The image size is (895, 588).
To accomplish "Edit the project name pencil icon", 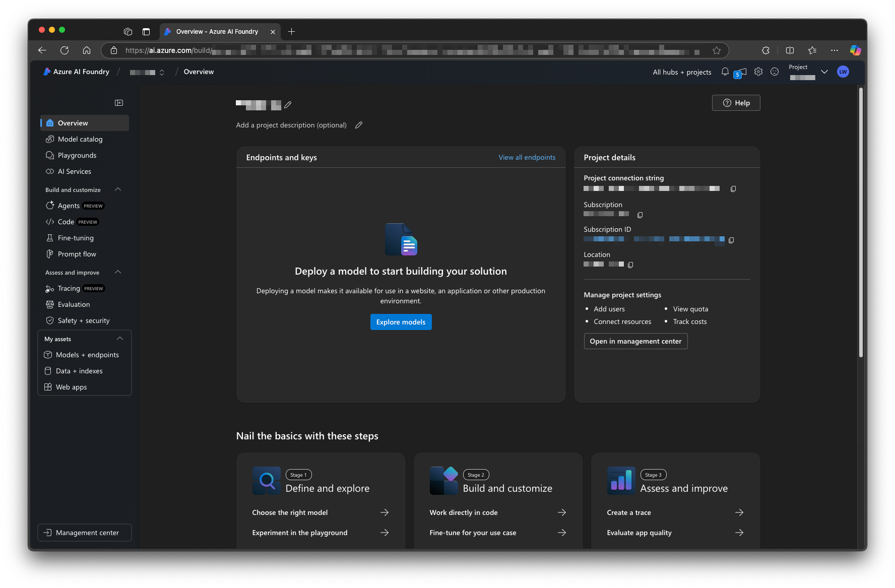I will tap(288, 105).
